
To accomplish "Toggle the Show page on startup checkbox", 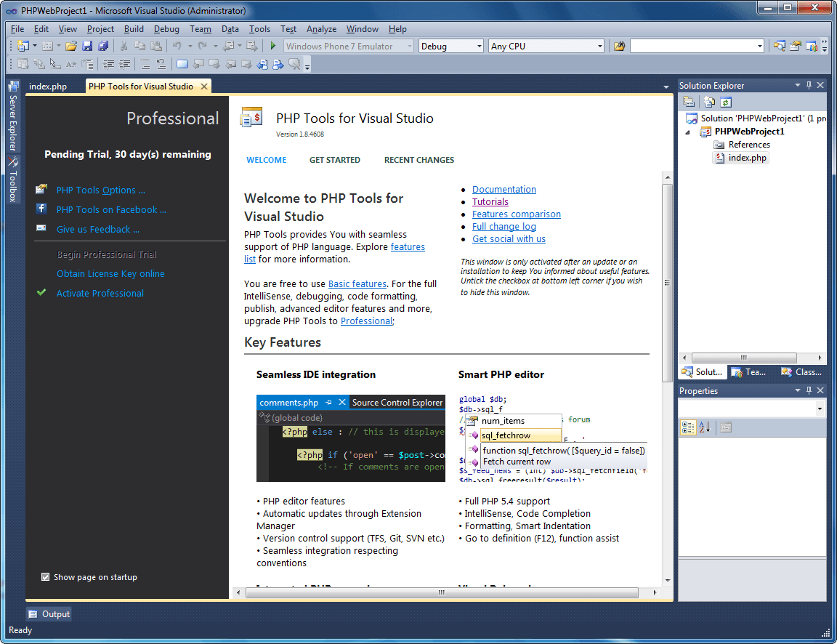I will [45, 576].
